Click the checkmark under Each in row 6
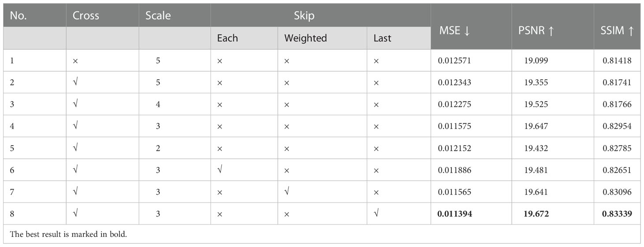Image resolution: width=644 pixels, height=247 pixels. [220, 170]
